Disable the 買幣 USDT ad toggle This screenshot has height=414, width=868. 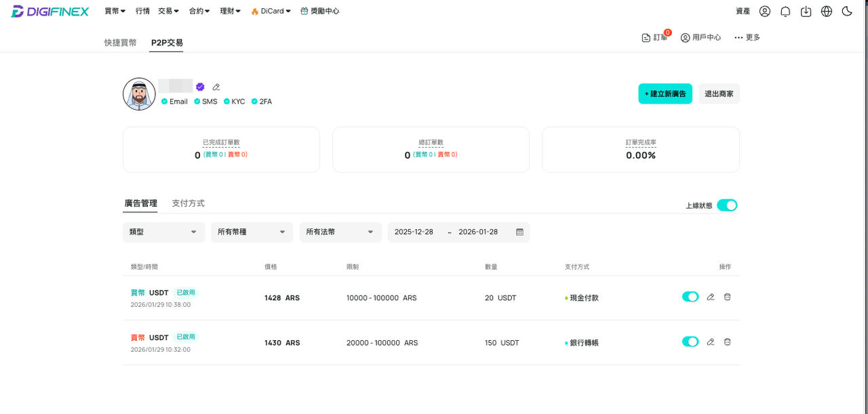coord(690,297)
